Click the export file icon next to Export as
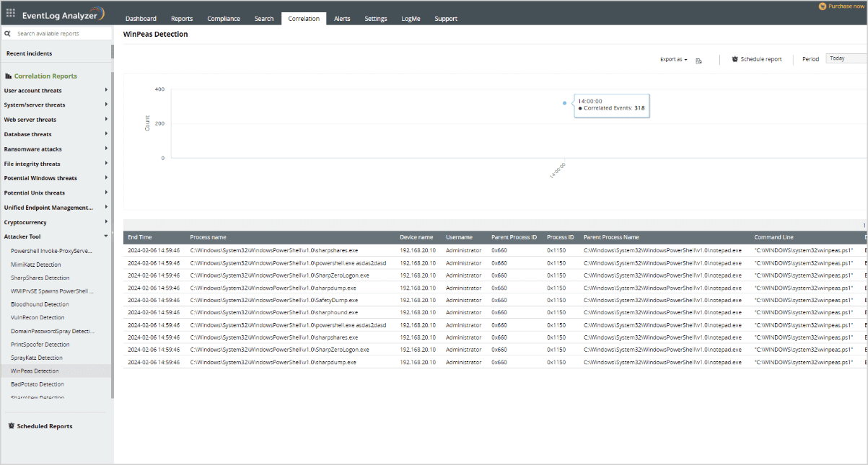 click(698, 61)
